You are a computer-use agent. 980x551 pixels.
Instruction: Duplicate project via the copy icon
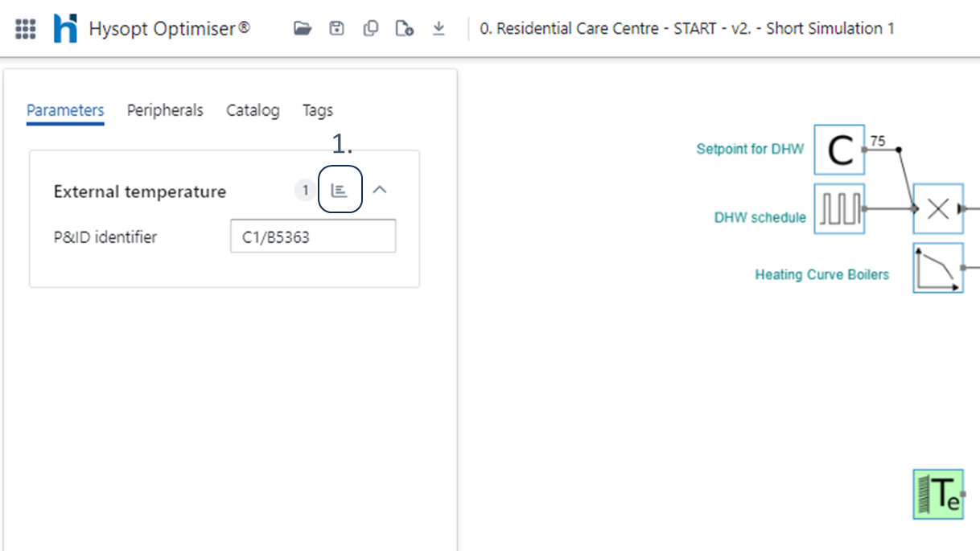point(370,29)
